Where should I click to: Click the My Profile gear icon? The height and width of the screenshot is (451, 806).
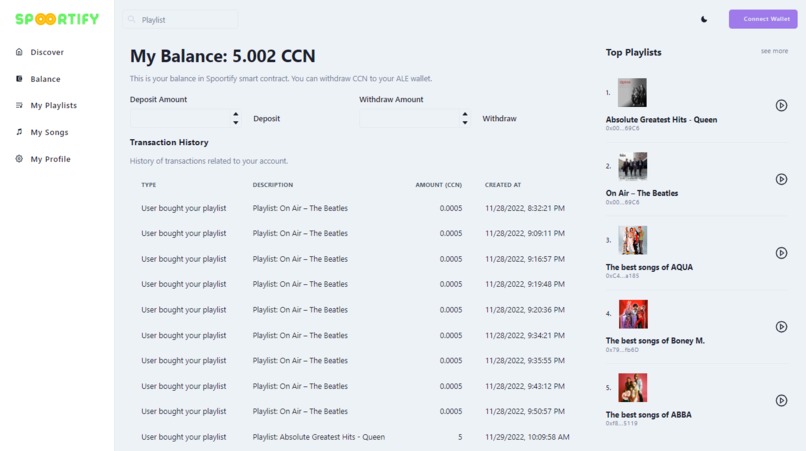pos(19,158)
